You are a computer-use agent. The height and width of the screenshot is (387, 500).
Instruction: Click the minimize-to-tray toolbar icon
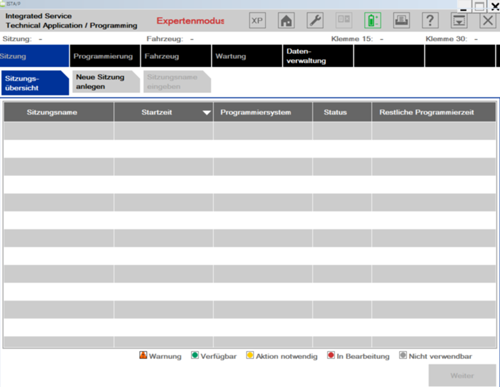click(459, 21)
